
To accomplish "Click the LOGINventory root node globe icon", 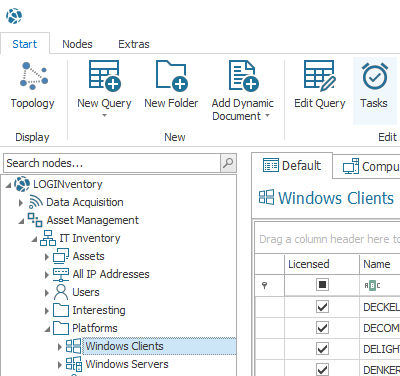I will click(22, 184).
